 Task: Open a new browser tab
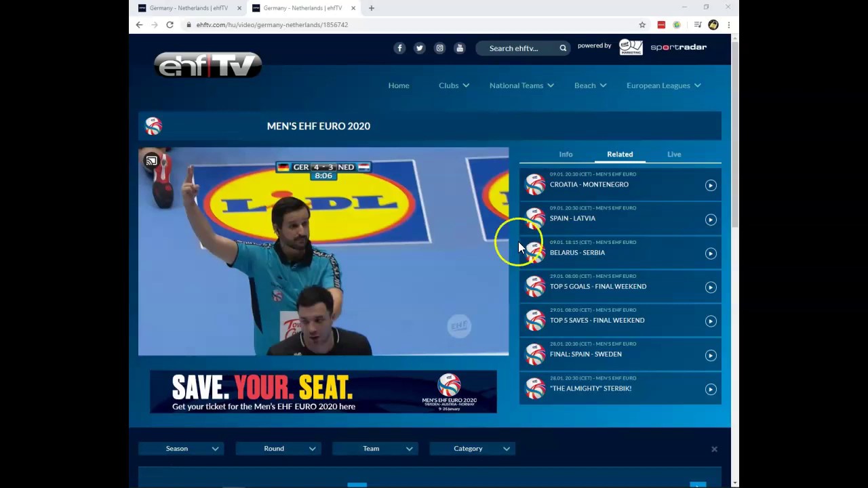tap(371, 8)
